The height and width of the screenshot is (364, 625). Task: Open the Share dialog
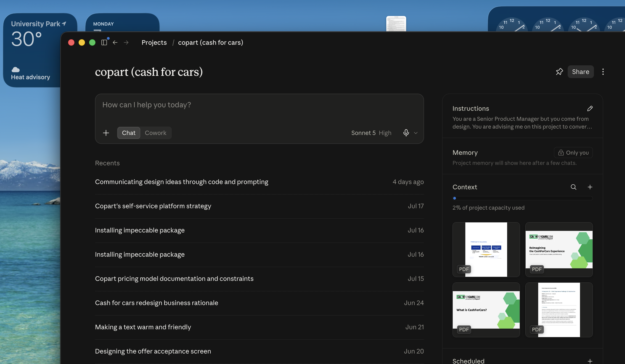[581, 72]
